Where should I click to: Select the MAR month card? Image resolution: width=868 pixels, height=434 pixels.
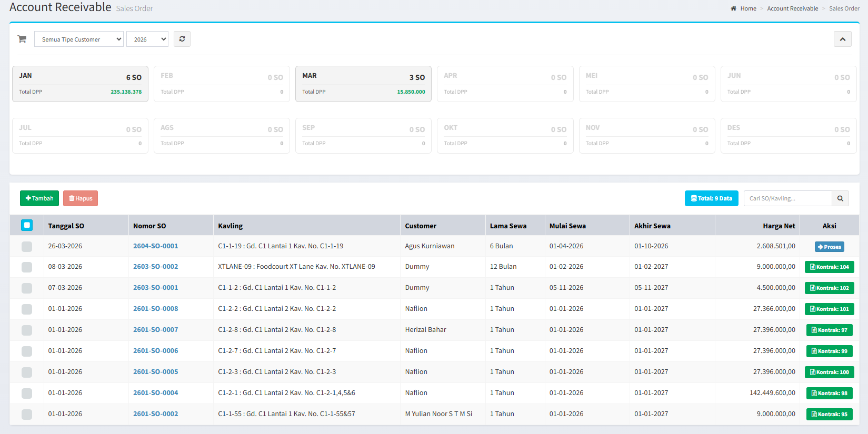[x=363, y=84]
